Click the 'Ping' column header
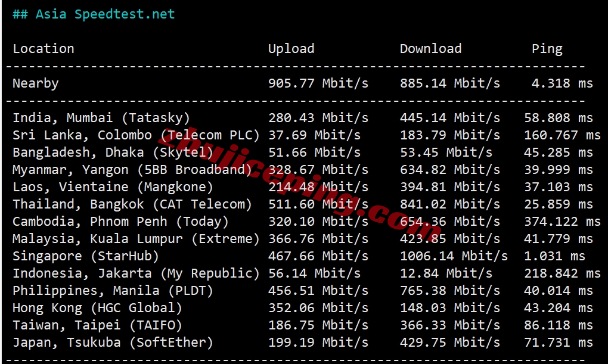This screenshot has height=364, width=608. click(x=547, y=49)
